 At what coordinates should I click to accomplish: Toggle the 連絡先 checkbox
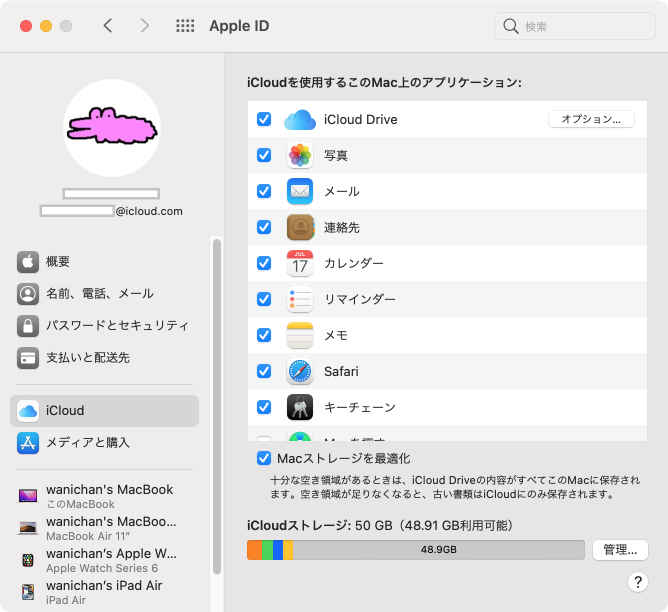[264, 227]
